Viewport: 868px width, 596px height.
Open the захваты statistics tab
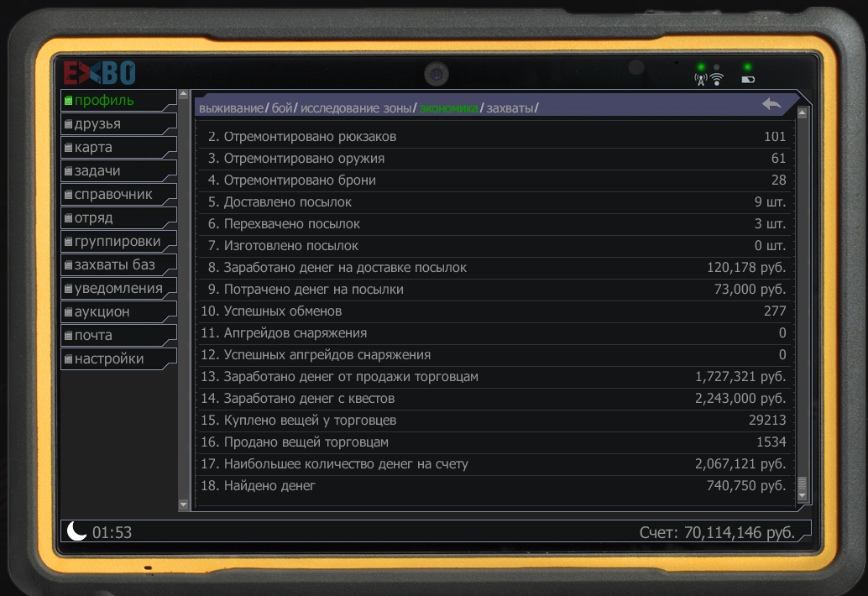(510, 108)
